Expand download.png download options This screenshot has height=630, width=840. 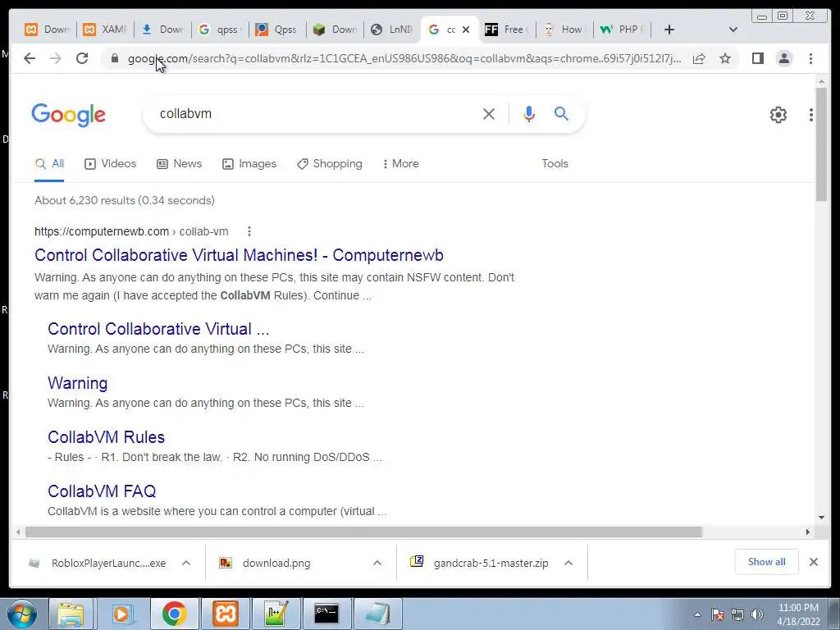coord(377,563)
